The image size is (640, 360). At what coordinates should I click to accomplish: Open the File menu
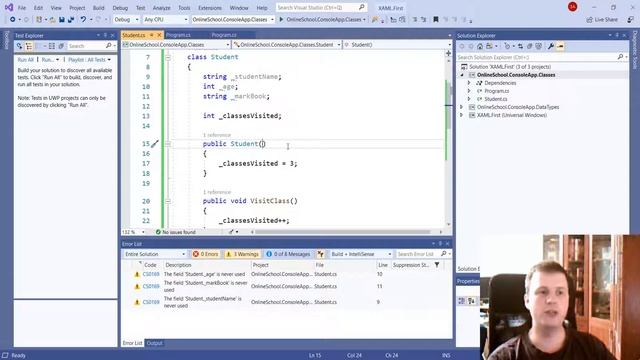(x=22, y=8)
